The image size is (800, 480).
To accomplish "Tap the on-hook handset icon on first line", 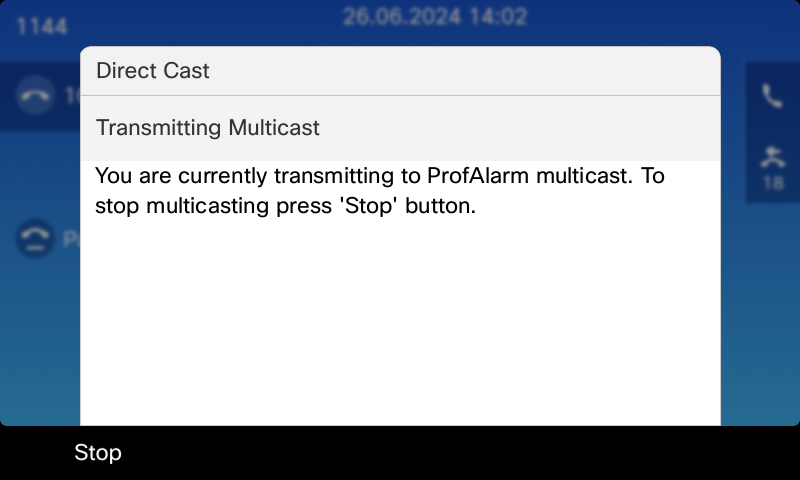I will pyautogui.click(x=35, y=95).
